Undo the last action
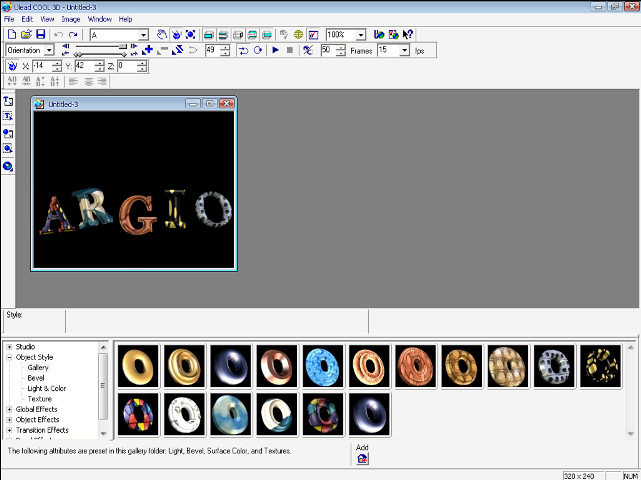 point(58,35)
